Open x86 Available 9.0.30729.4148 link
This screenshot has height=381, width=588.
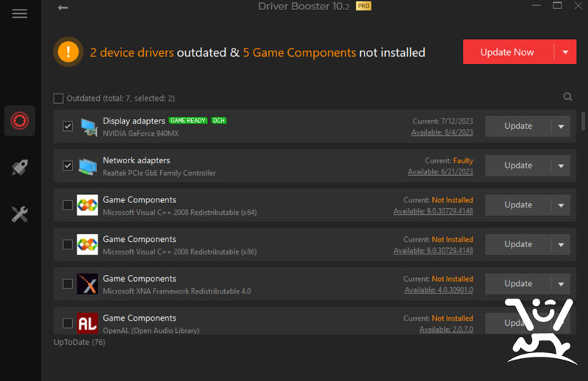[x=433, y=251]
